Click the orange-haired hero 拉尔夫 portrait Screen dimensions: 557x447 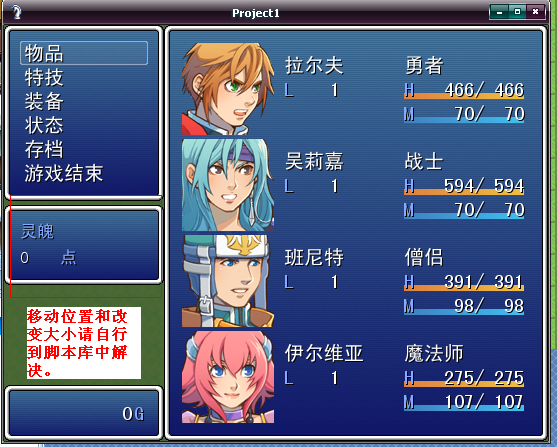228,89
